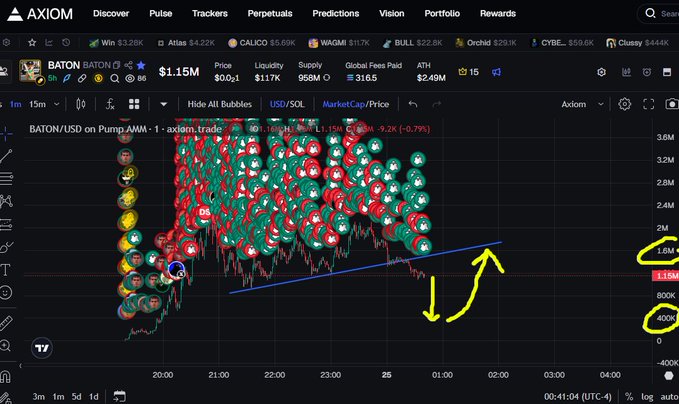Go to Portfolio

pyautogui.click(x=442, y=13)
